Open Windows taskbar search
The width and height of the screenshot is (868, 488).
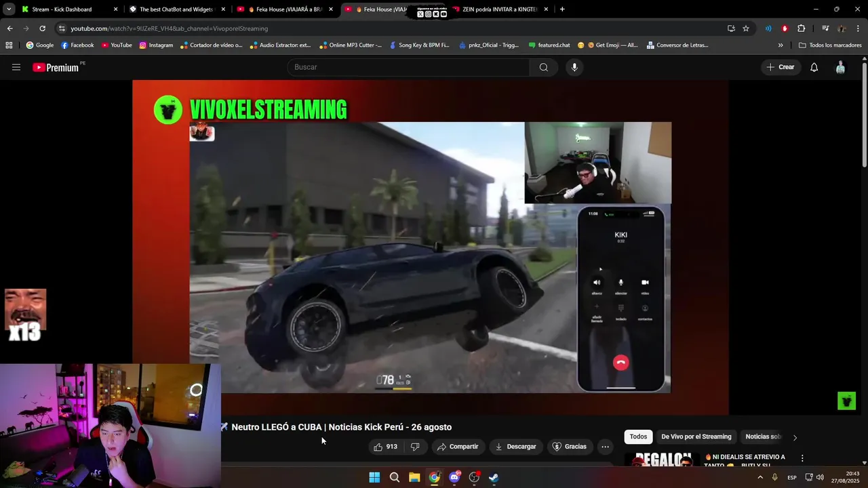pyautogui.click(x=395, y=477)
